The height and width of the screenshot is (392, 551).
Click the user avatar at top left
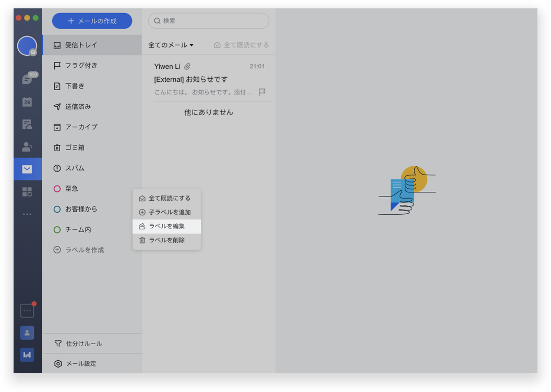(27, 46)
